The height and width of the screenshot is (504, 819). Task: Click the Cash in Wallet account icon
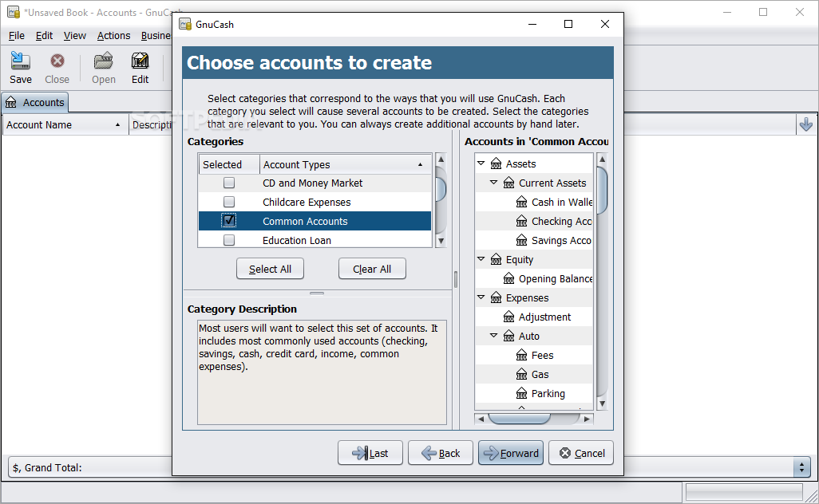(x=522, y=202)
